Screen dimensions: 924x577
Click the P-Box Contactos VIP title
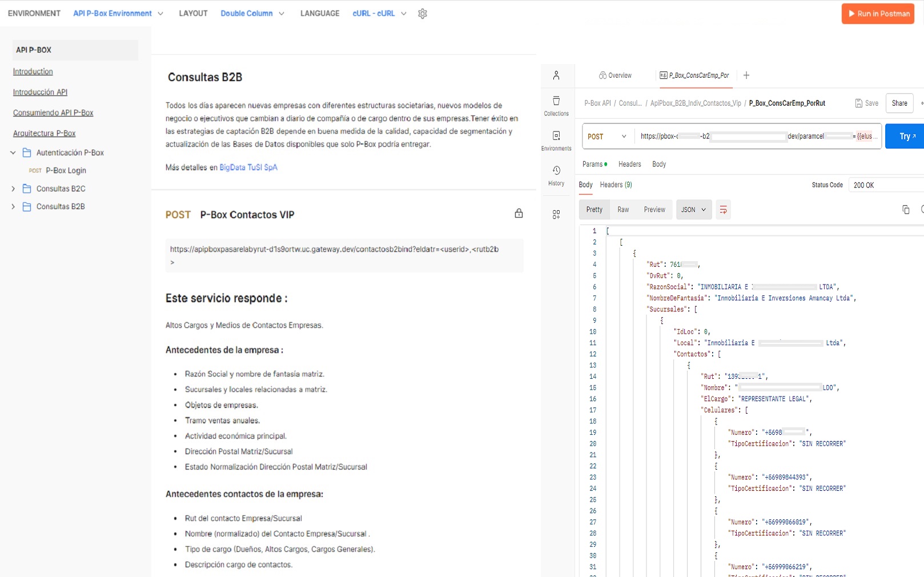click(247, 215)
